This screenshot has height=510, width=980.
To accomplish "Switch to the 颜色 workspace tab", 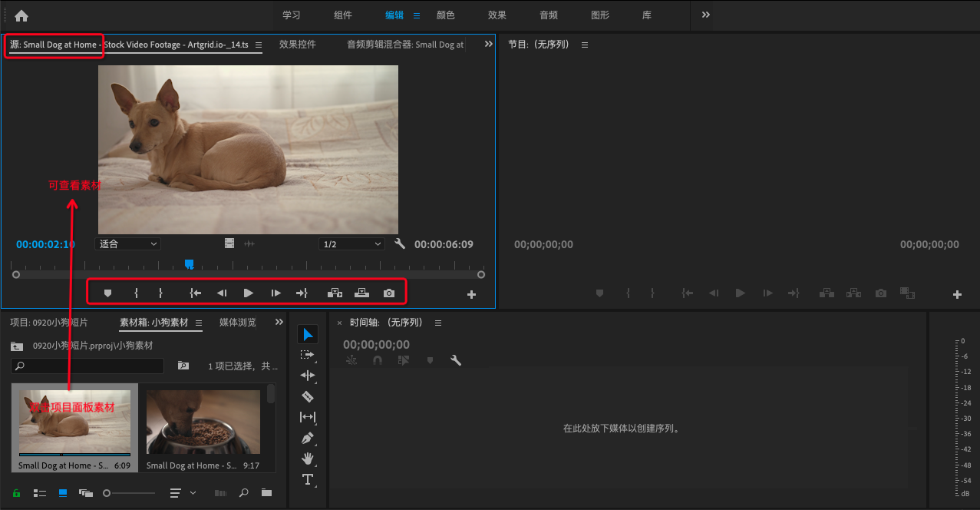I will 445,15.
